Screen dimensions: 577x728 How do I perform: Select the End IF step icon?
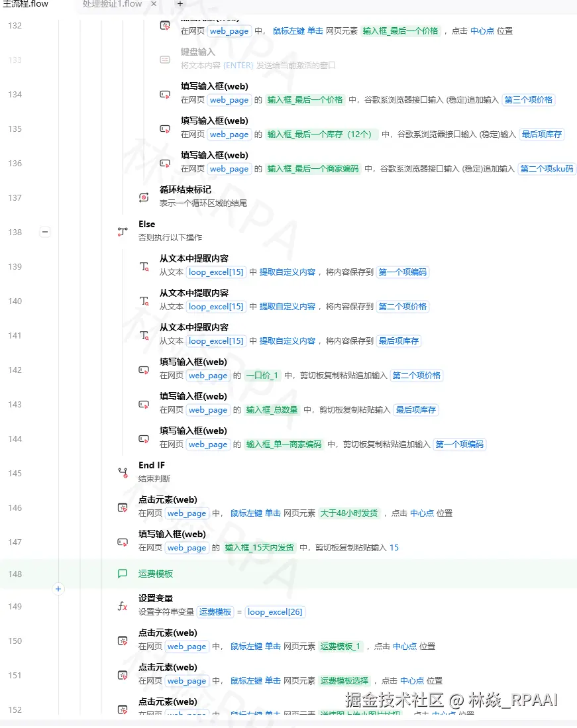coord(123,473)
